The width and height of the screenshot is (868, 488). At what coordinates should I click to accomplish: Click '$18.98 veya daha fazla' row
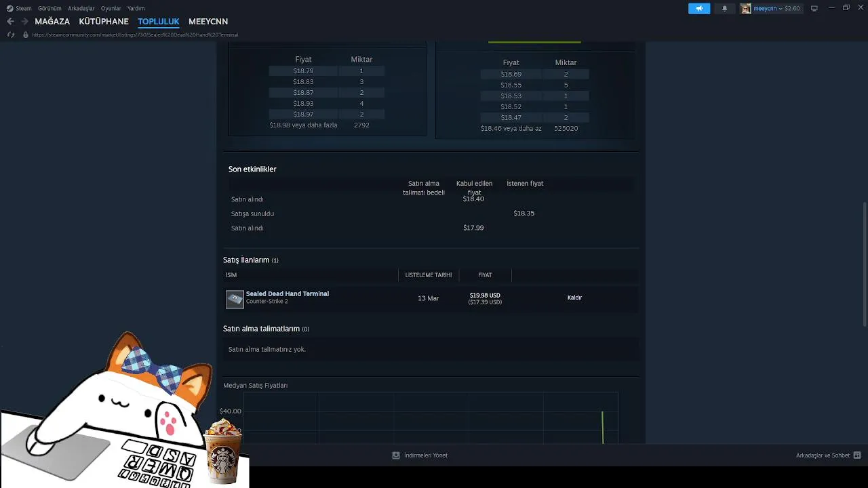tap(327, 125)
